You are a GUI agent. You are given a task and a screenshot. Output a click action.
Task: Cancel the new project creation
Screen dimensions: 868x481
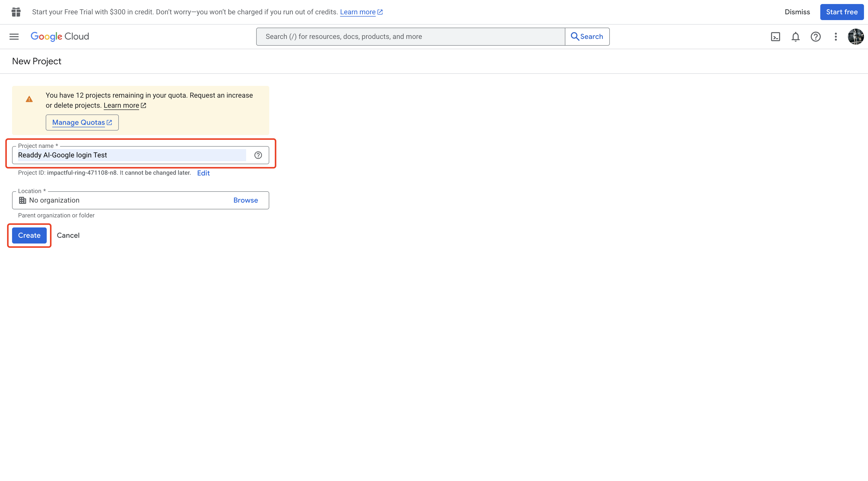(x=68, y=235)
